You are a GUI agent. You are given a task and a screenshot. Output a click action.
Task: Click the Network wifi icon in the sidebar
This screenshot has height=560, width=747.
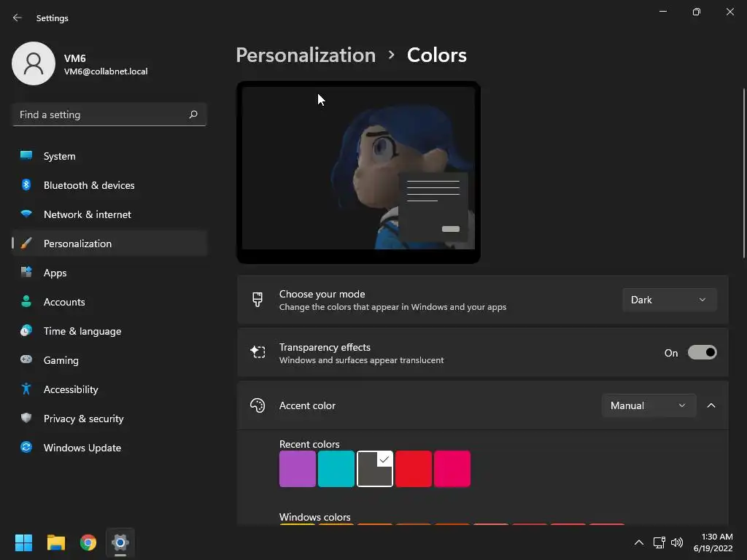26,214
